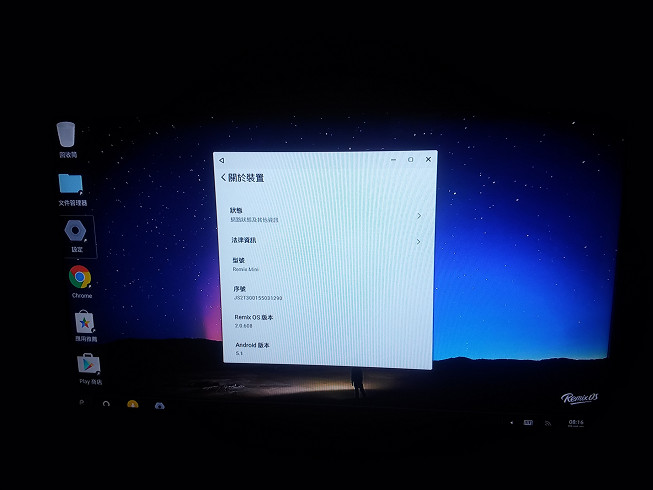Click the Remix OS 版本 row

pyautogui.click(x=327, y=321)
